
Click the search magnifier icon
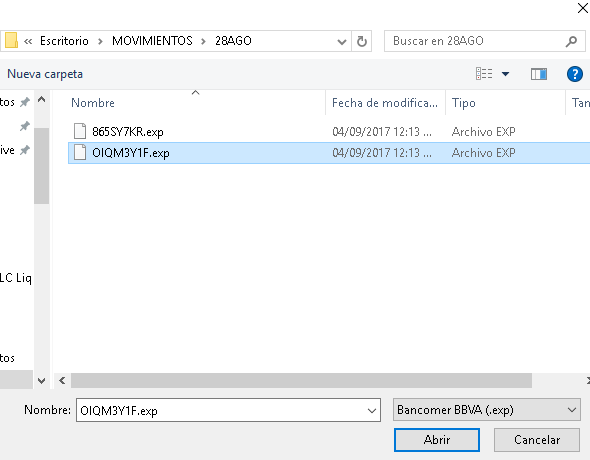click(x=572, y=41)
